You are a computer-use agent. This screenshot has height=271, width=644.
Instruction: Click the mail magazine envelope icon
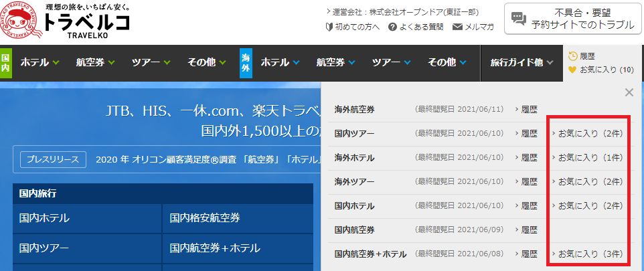pyautogui.click(x=458, y=27)
